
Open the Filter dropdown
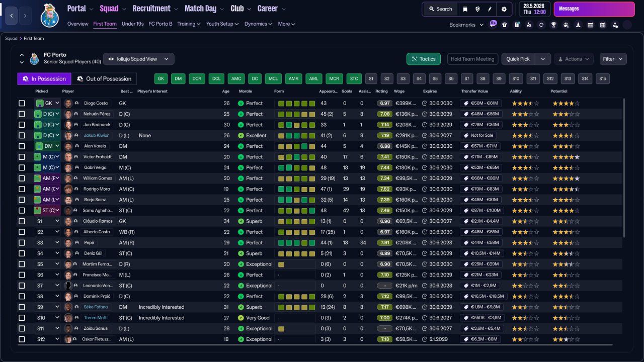pos(613,59)
